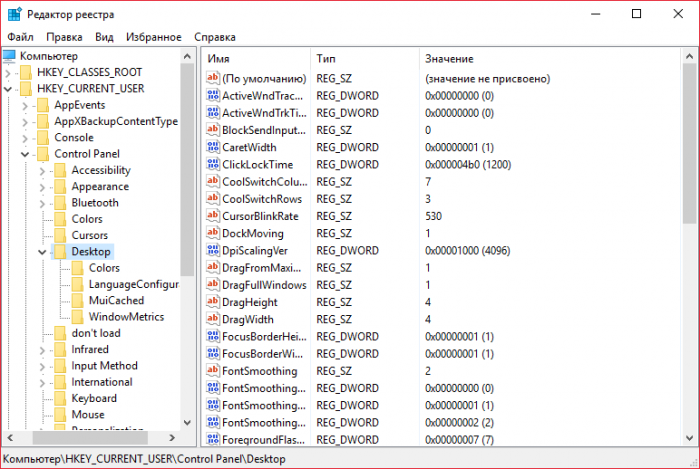Click the string icon of DragFromMaxi...
The image size is (700, 469).
coord(212,267)
